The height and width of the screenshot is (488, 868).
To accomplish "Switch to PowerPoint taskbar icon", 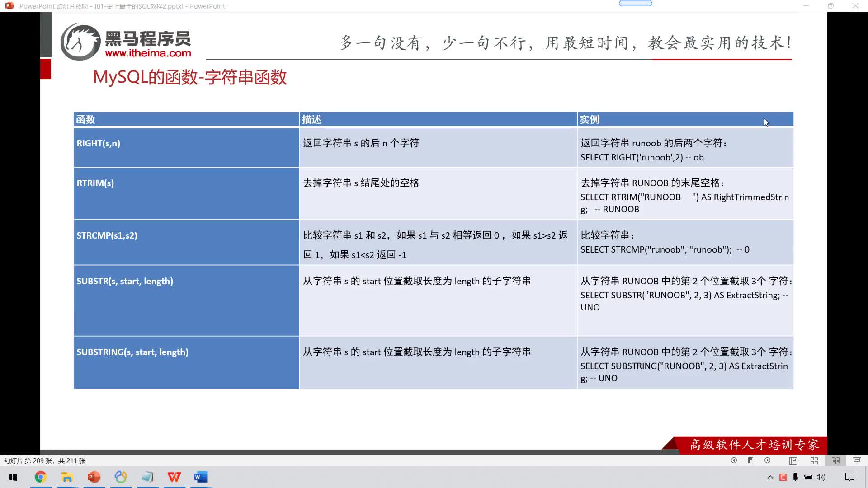I will point(94,477).
